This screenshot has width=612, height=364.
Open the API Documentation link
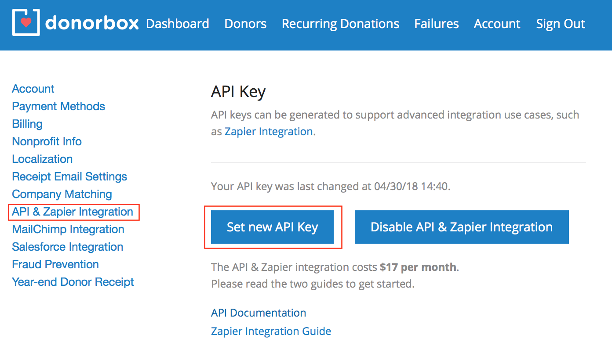259,313
